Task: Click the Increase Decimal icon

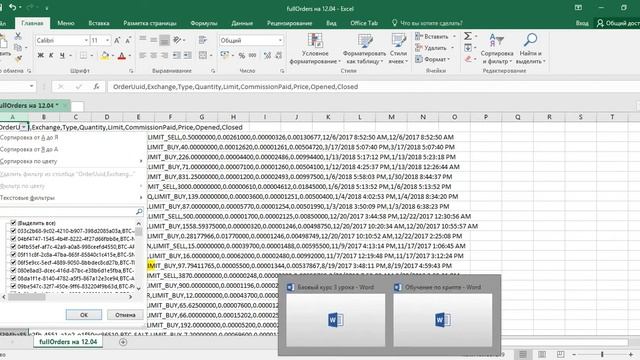Action: click(x=267, y=56)
